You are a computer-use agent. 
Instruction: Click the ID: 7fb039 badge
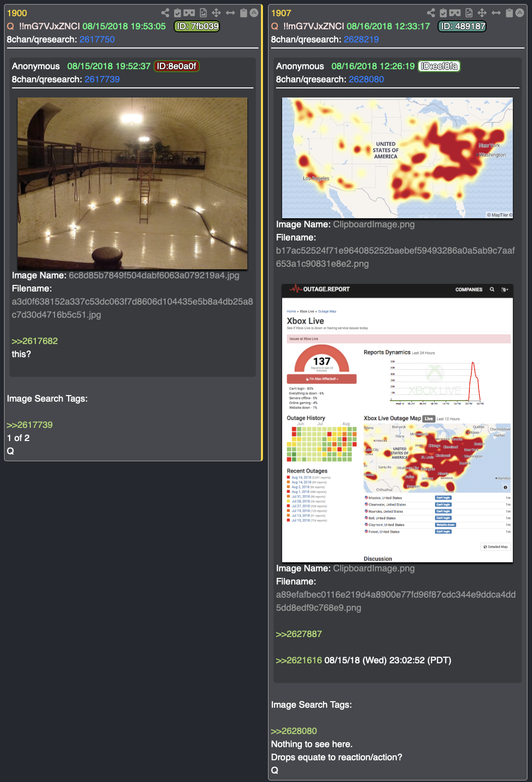coord(197,26)
